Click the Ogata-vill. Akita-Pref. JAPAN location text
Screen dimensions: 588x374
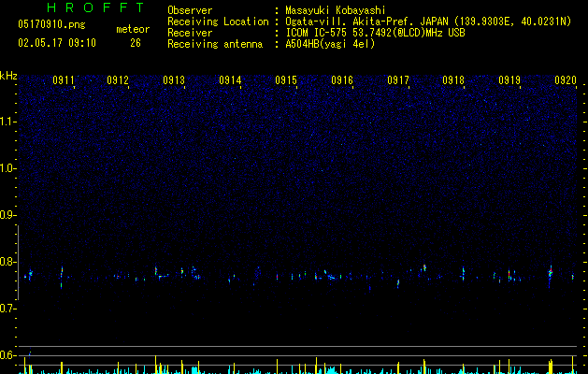tap(428, 22)
